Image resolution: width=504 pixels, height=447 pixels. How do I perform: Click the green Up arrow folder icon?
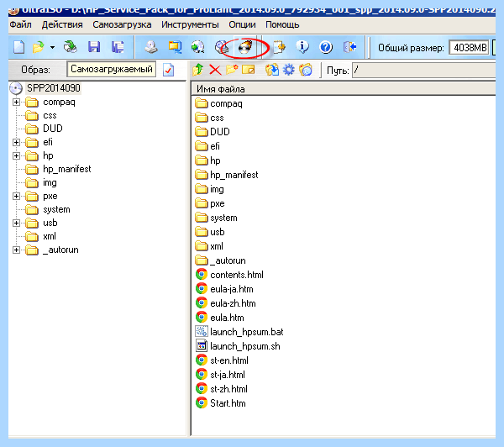coord(198,70)
